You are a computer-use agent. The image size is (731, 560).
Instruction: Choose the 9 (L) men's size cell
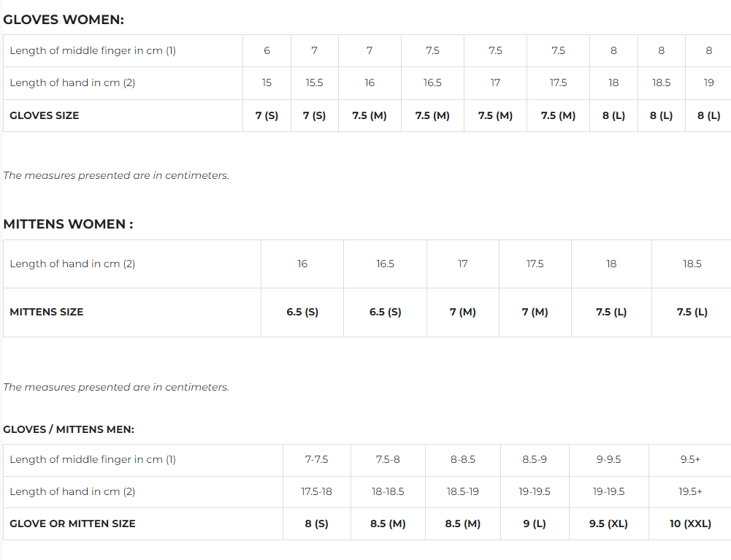(535, 523)
